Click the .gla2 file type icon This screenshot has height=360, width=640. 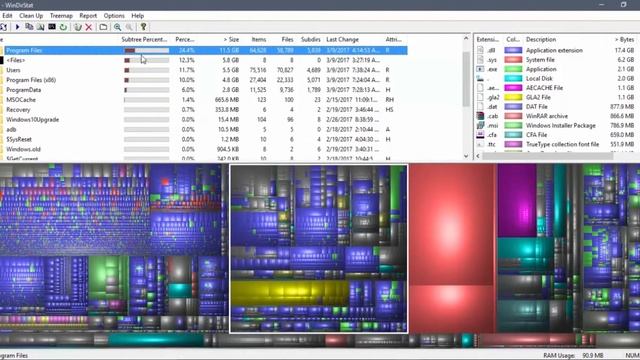(480, 97)
